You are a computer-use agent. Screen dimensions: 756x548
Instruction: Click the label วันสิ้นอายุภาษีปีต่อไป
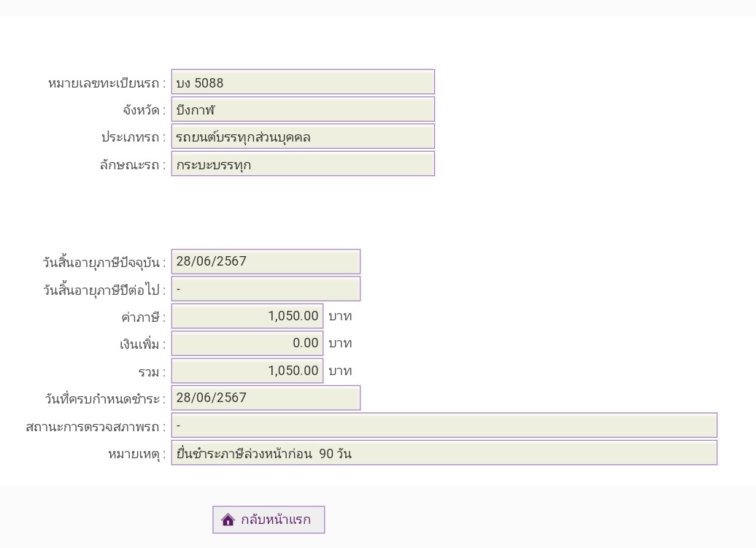[x=101, y=290]
